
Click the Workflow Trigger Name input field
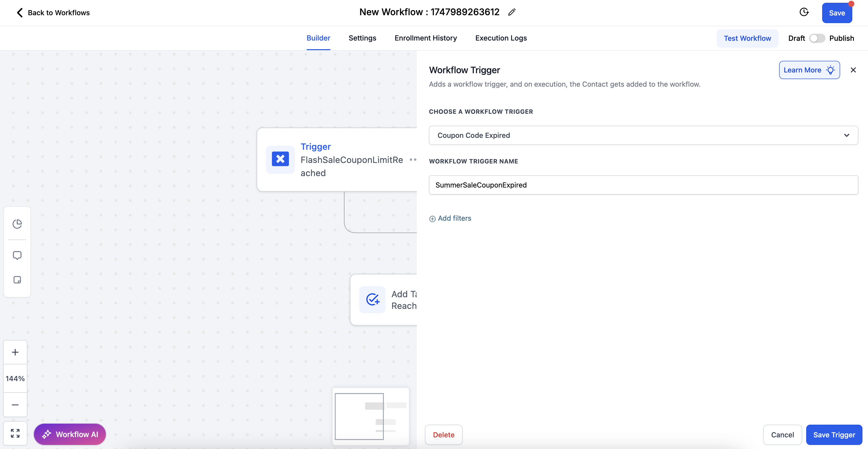(x=643, y=185)
